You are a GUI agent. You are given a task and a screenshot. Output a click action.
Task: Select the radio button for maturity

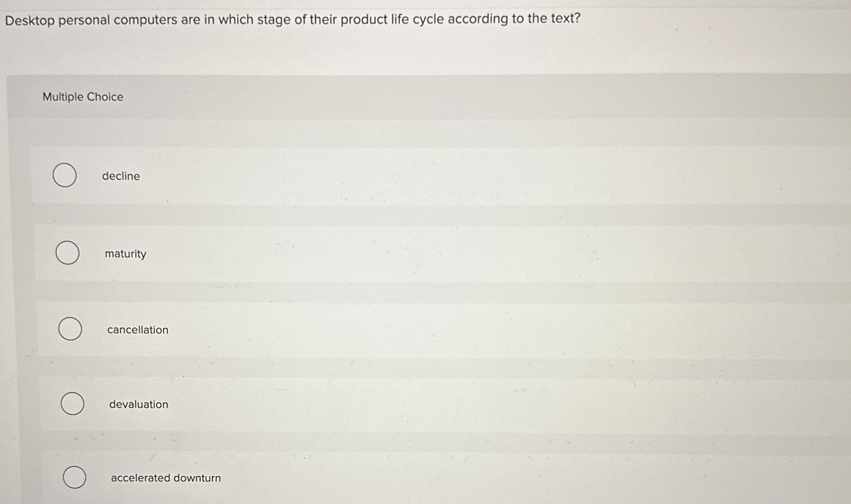68,253
